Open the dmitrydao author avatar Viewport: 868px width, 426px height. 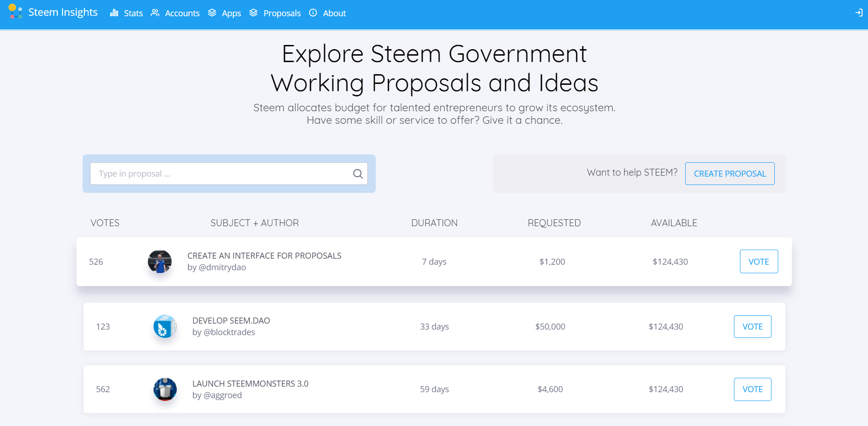click(160, 261)
